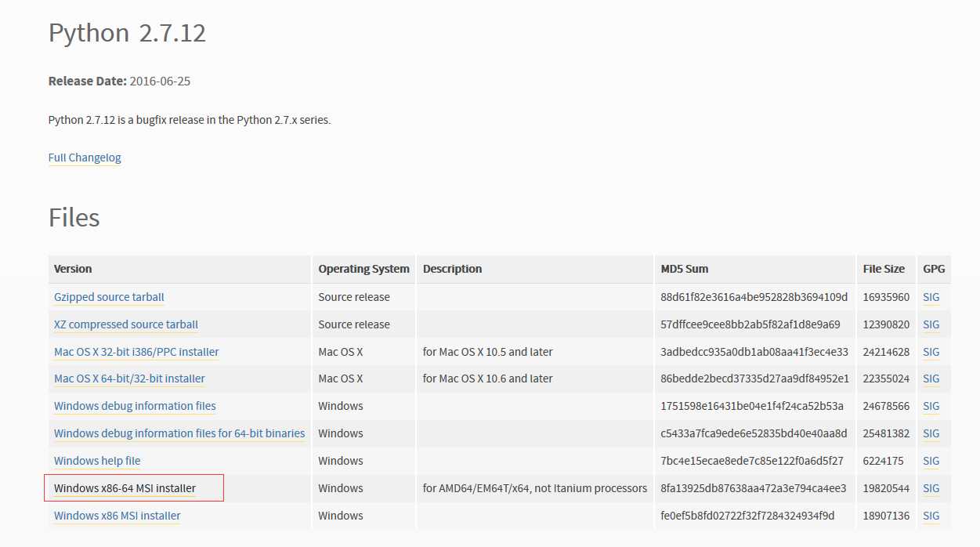
Task: Click file size 24678566
Action: click(x=886, y=406)
